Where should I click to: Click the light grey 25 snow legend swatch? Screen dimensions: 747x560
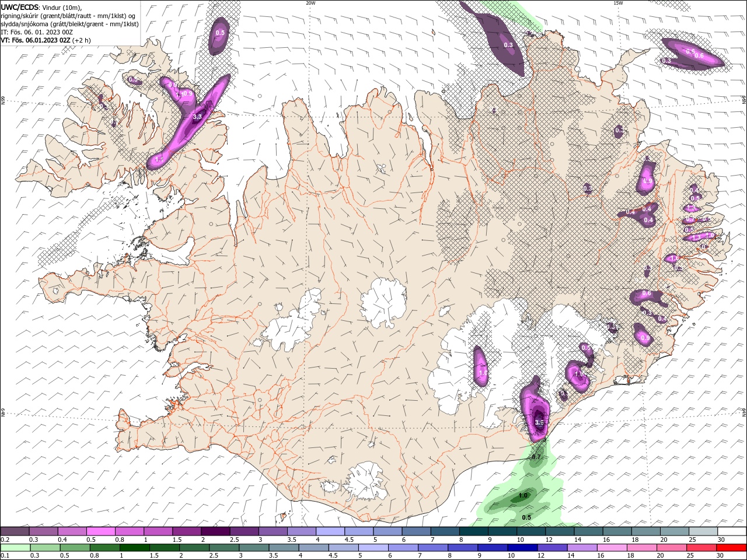click(703, 531)
